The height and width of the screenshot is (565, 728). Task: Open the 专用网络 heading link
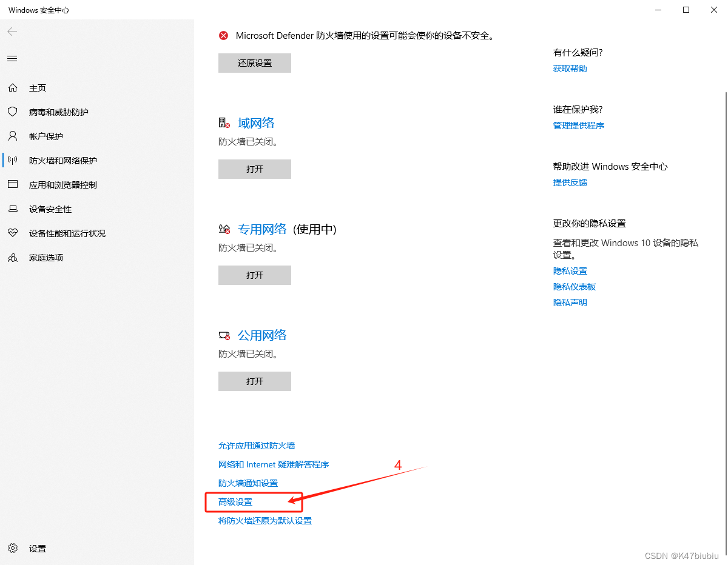[x=262, y=229]
